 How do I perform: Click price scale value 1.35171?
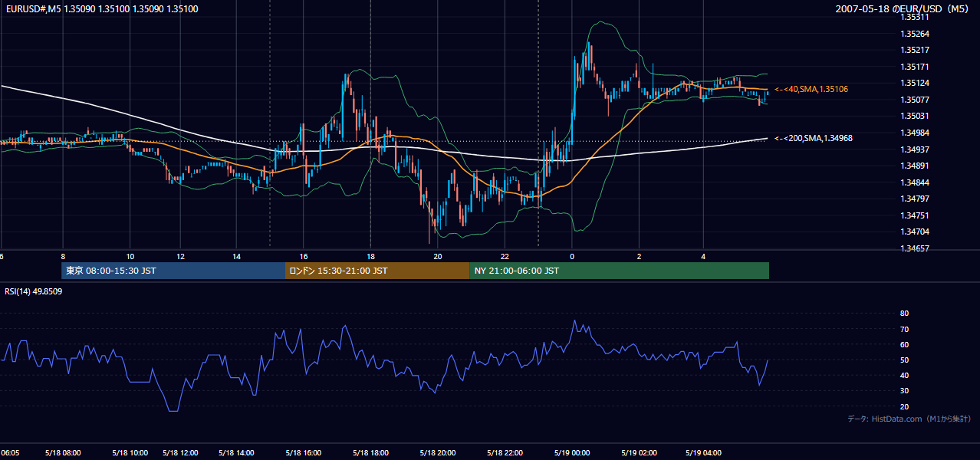915,67
